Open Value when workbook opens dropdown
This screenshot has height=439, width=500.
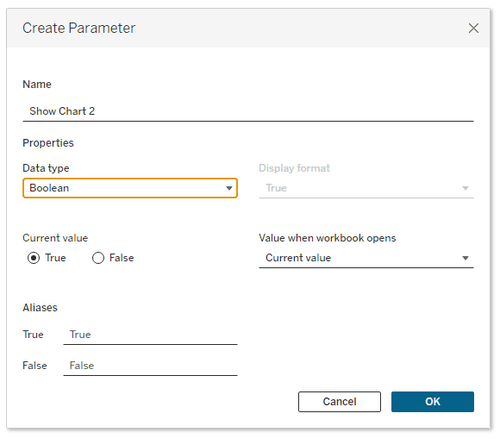(366, 258)
